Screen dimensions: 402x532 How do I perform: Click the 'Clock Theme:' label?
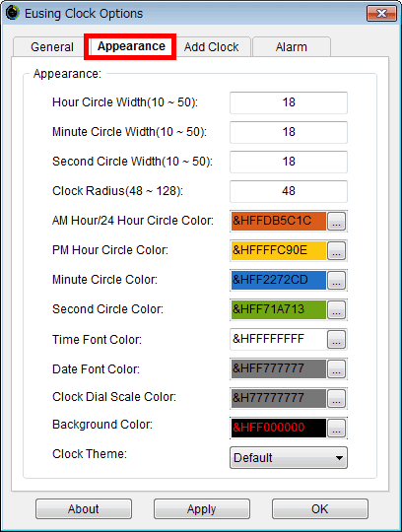tap(90, 454)
